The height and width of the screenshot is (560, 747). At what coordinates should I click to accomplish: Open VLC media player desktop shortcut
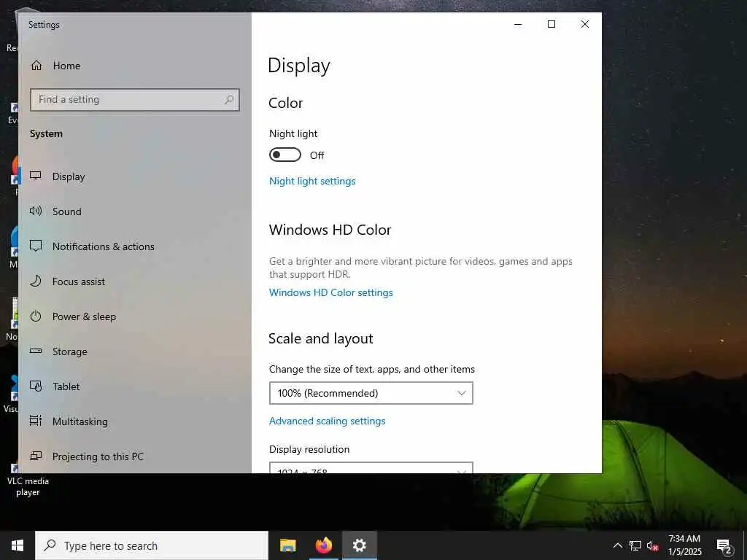coord(28,480)
